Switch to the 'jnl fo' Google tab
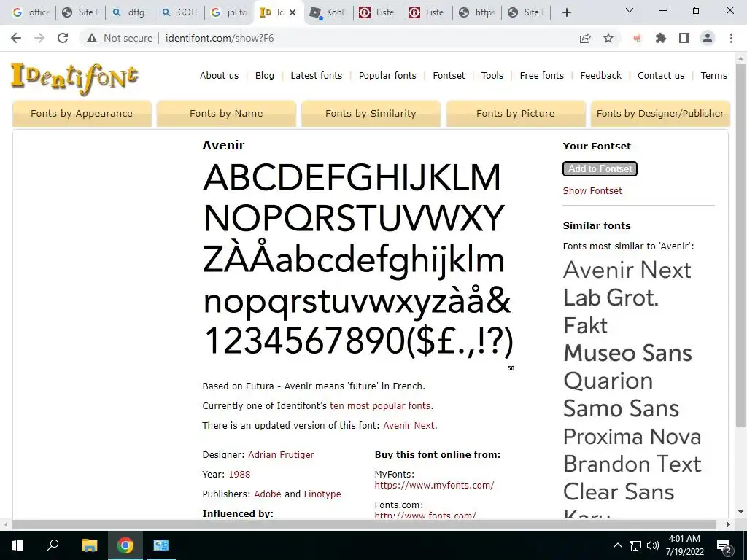This screenshot has height=560, width=747. (x=228, y=12)
